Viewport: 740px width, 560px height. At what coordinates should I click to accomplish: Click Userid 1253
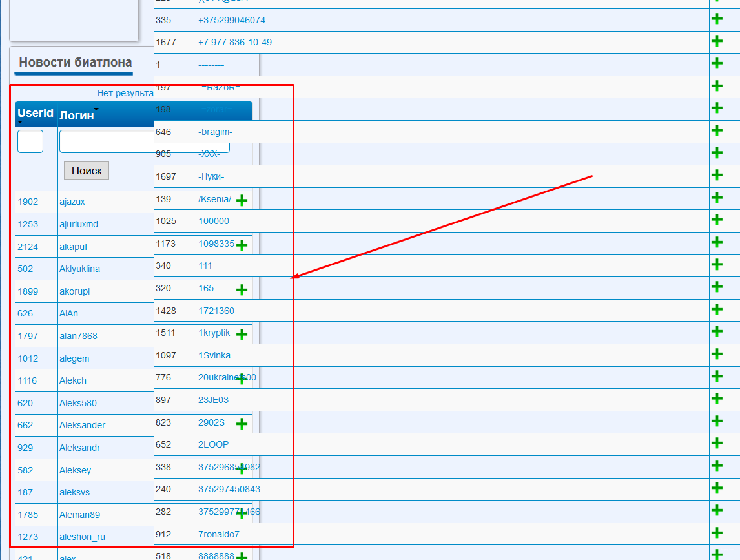pos(28,224)
